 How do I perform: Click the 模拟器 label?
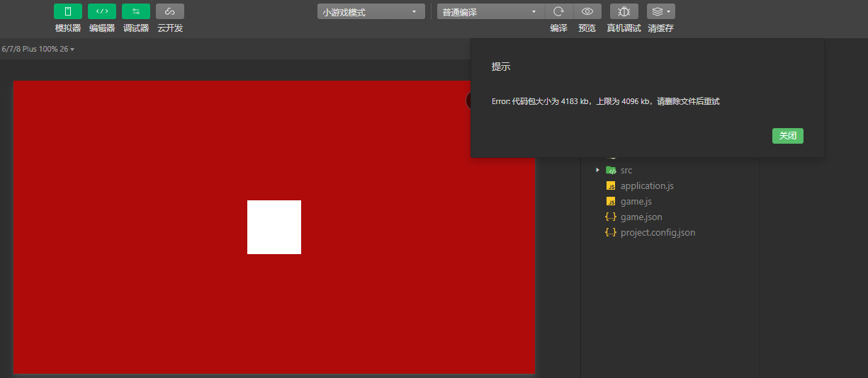point(68,28)
